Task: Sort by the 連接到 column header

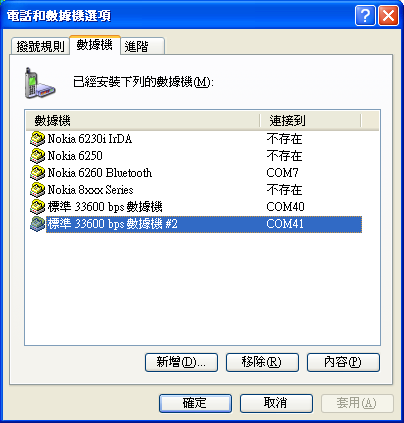Action: (311, 120)
